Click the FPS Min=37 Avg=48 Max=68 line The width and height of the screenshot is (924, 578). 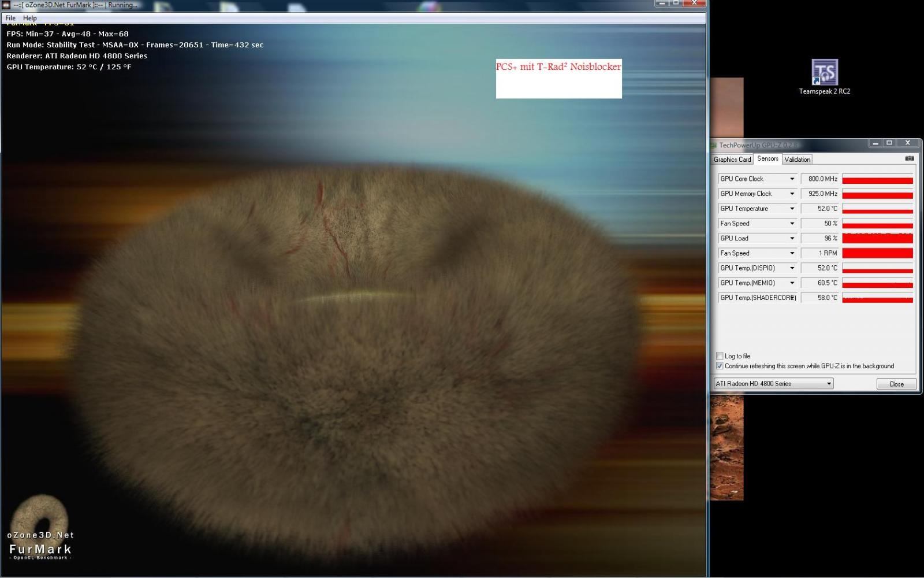click(x=68, y=34)
